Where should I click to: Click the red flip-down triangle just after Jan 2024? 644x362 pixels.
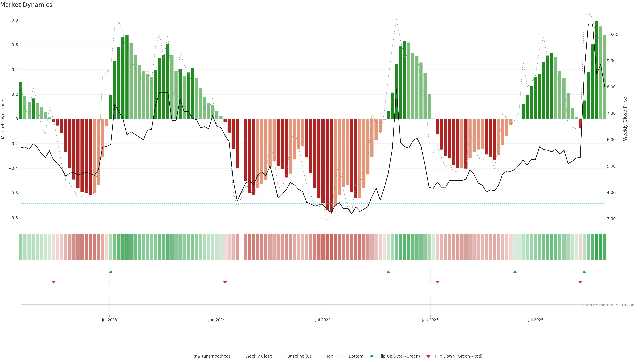click(225, 282)
